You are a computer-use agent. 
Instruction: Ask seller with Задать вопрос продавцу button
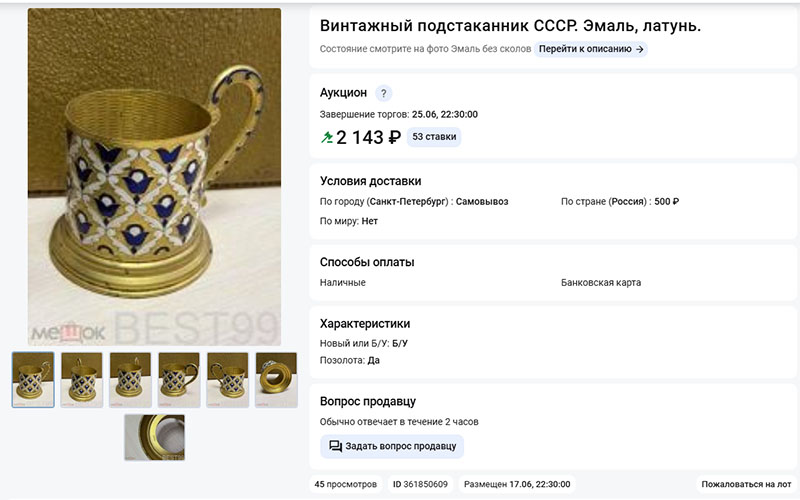(x=392, y=446)
